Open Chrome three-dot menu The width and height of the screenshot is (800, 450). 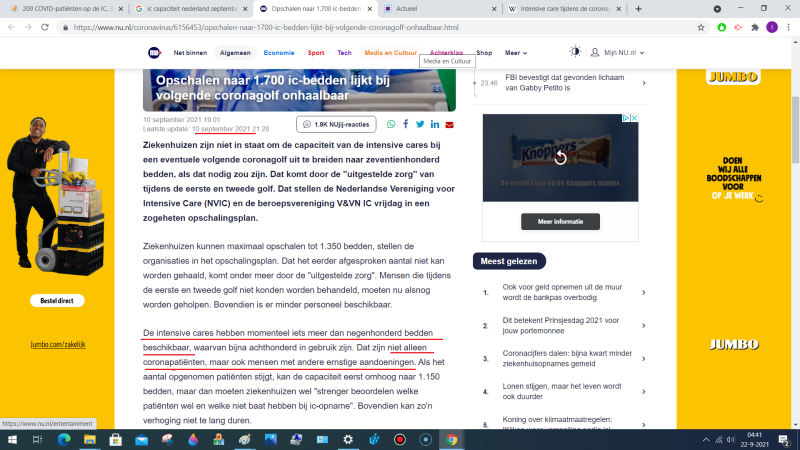point(788,28)
